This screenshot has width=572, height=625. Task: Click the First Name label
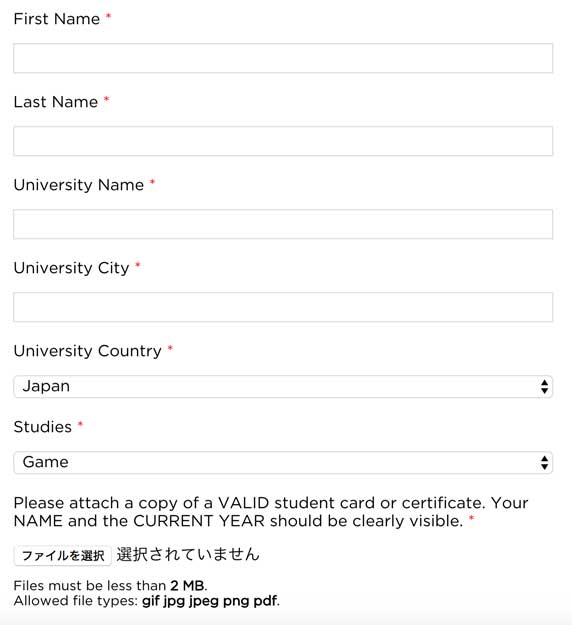click(57, 19)
